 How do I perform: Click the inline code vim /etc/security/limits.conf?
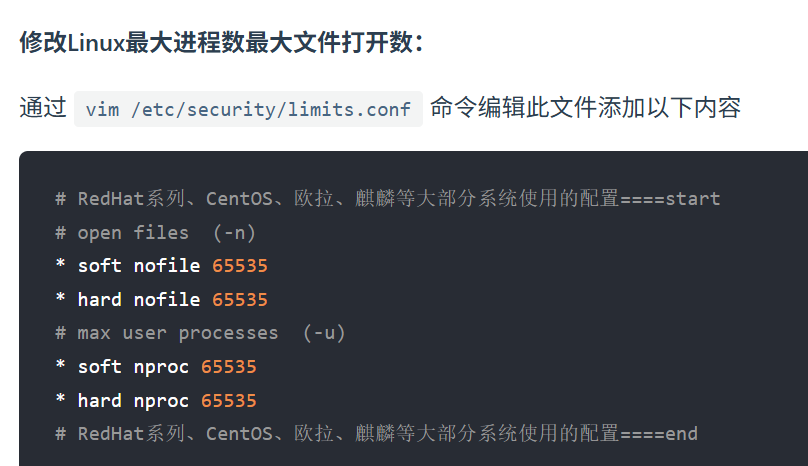248,109
